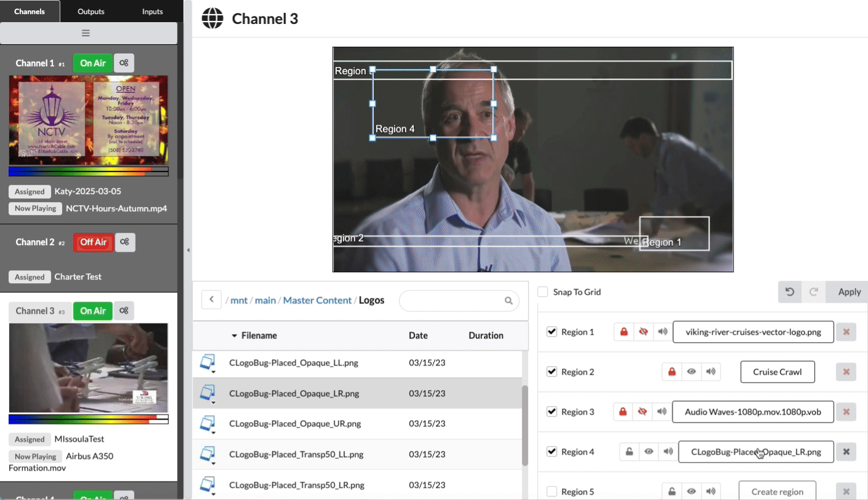Viewport: 868px width, 500px height.
Task: Select CLogoBug-Placed_Opaque_UR.png file row
Action: tap(294, 424)
